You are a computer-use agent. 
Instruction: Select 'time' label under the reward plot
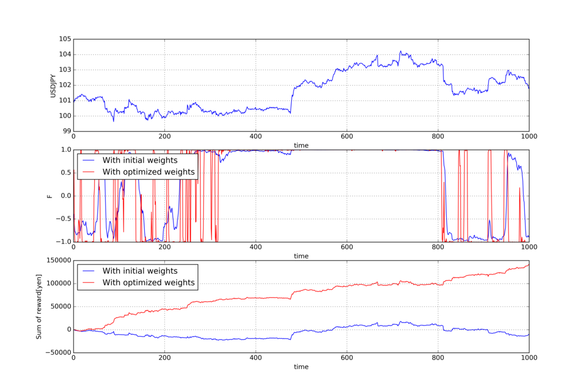point(301,367)
